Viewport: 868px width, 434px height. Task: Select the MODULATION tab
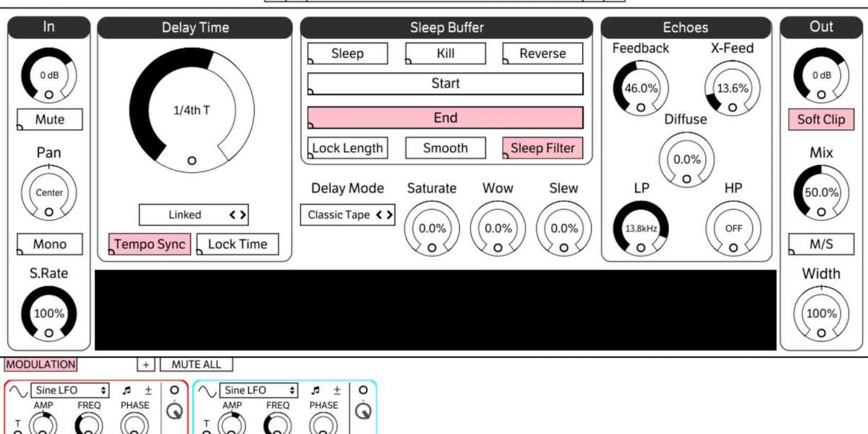41,365
